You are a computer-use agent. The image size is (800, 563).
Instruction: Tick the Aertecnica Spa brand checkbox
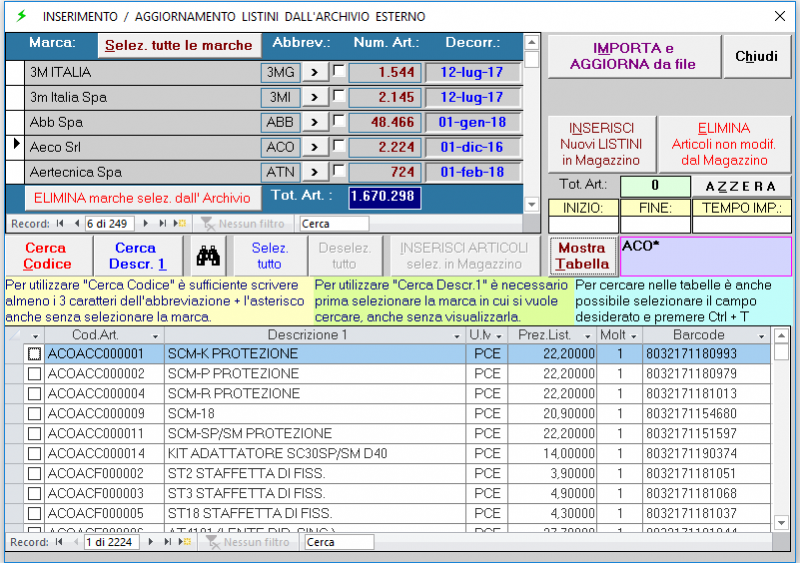(339, 170)
